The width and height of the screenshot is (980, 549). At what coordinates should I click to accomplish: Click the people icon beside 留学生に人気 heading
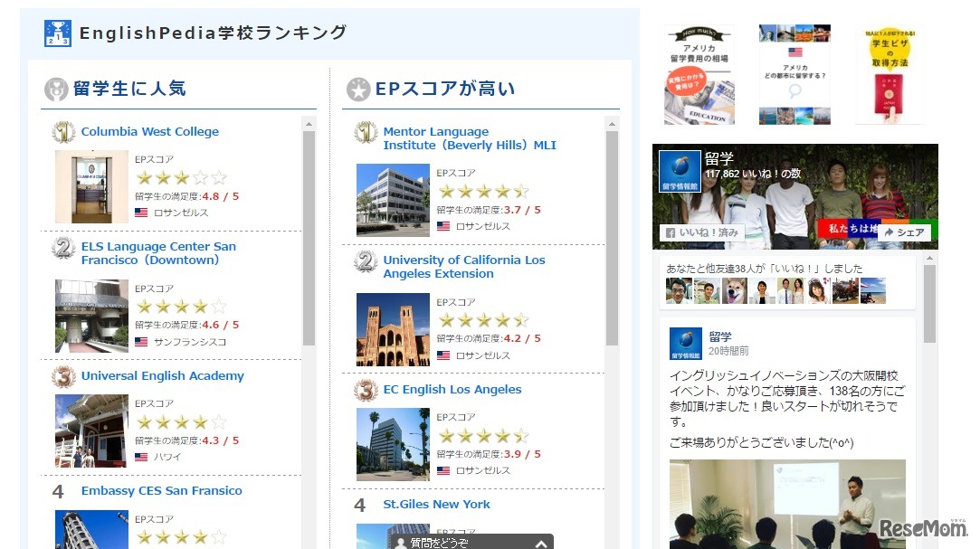click(54, 88)
